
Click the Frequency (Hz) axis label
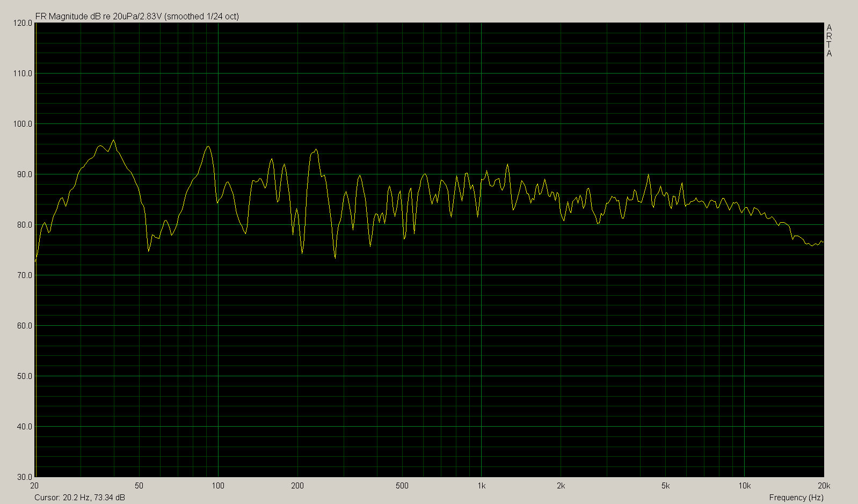(796, 498)
